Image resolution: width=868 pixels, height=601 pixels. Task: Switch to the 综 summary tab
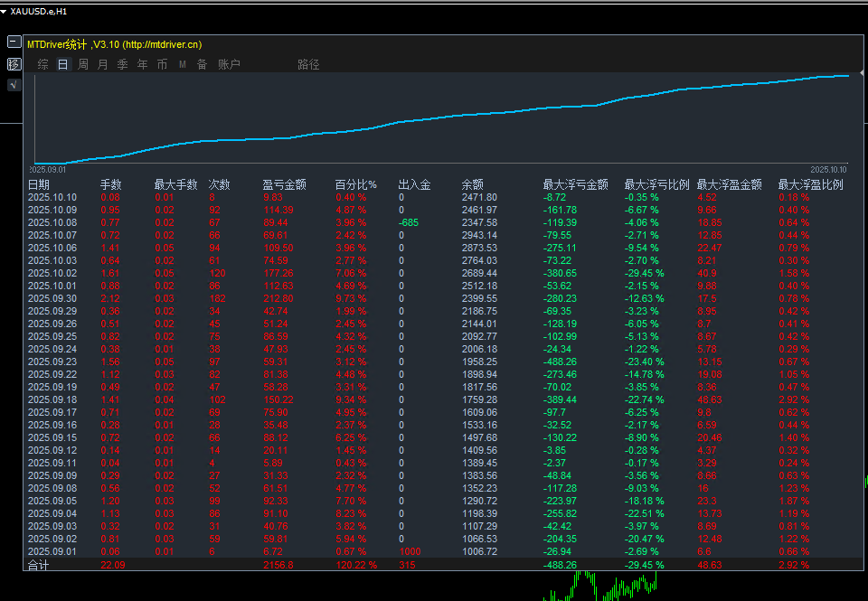[x=42, y=64]
